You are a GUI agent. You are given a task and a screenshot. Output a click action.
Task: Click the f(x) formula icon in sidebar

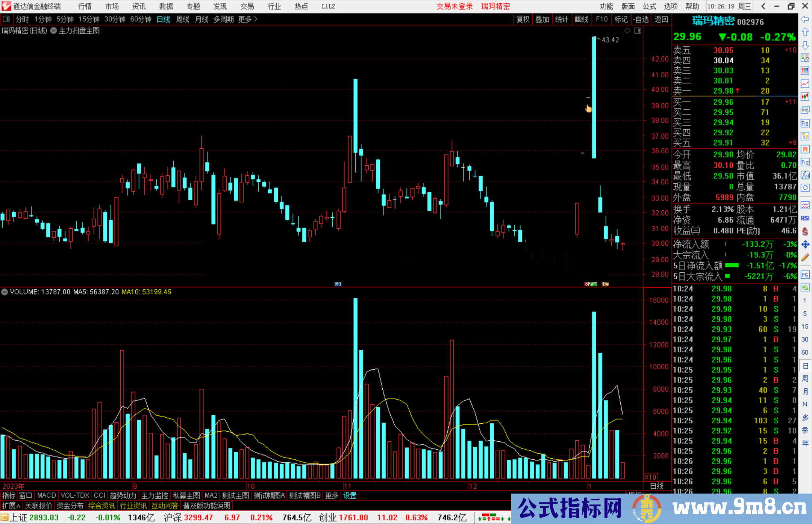(805, 175)
